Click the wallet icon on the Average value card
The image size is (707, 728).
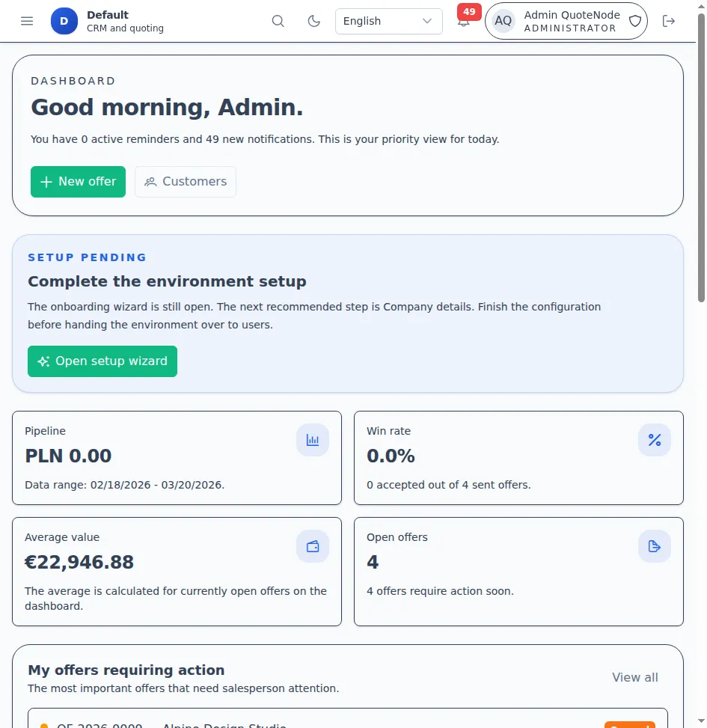(312, 546)
